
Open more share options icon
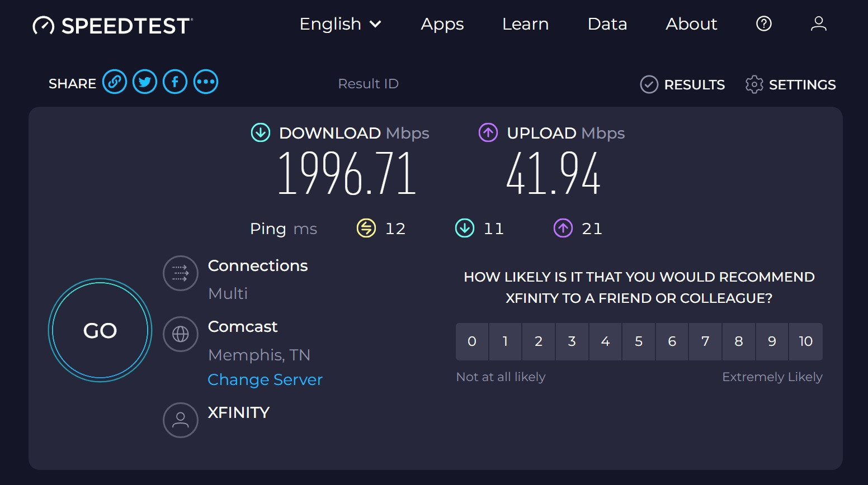pyautogui.click(x=206, y=82)
